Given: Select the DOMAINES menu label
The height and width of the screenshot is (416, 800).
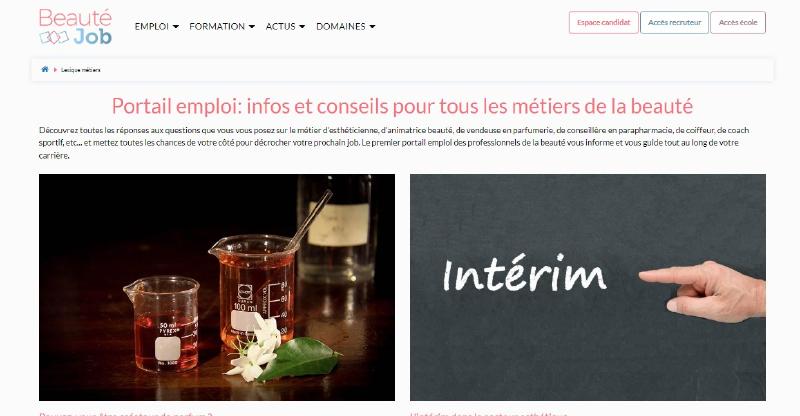Looking at the screenshot, I should coord(341,27).
